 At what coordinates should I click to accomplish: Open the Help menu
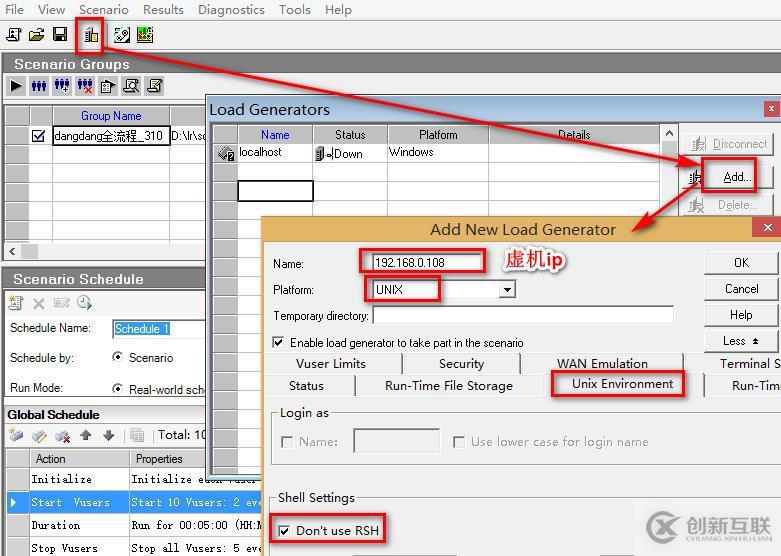point(338,9)
